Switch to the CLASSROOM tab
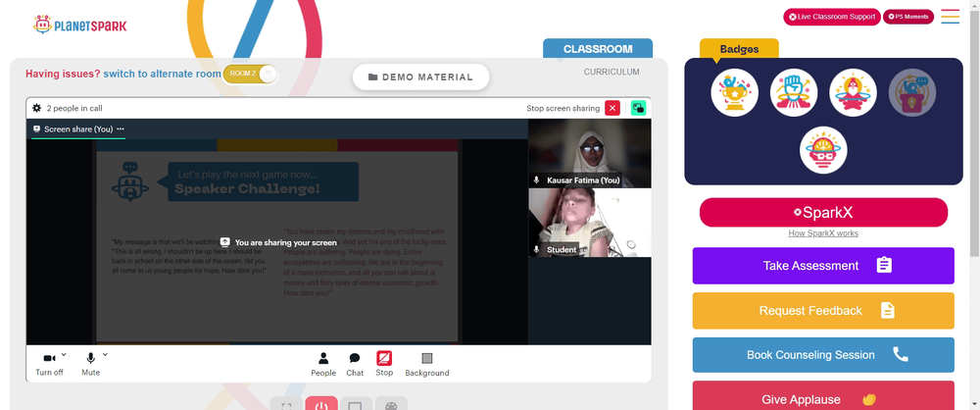Viewport: 980px width, 410px height. (x=598, y=49)
